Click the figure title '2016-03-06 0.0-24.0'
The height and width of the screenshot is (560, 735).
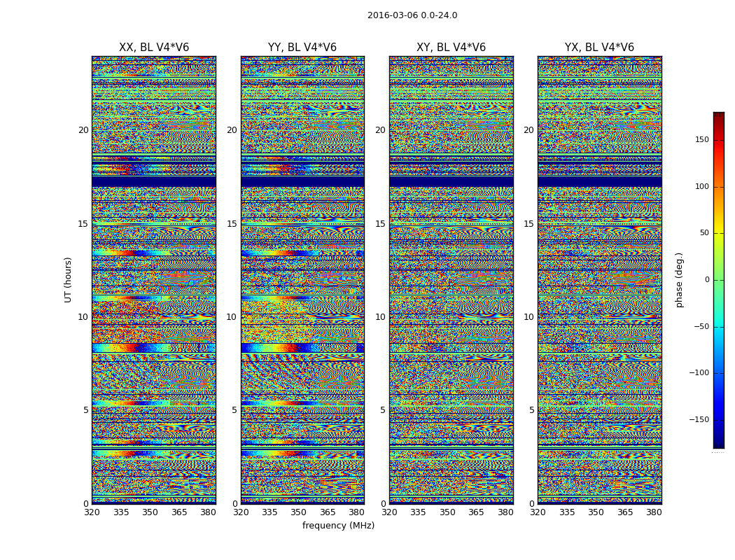[412, 15]
